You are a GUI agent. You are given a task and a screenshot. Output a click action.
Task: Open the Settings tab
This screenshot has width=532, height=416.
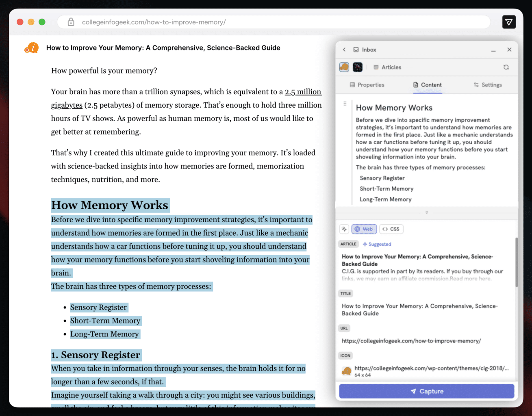487,85
